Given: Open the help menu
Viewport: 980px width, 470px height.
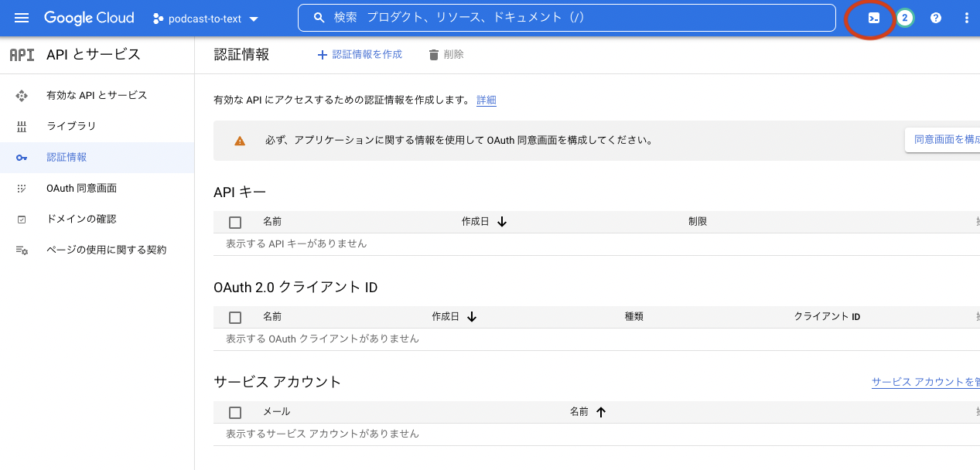Looking at the screenshot, I should point(935,17).
